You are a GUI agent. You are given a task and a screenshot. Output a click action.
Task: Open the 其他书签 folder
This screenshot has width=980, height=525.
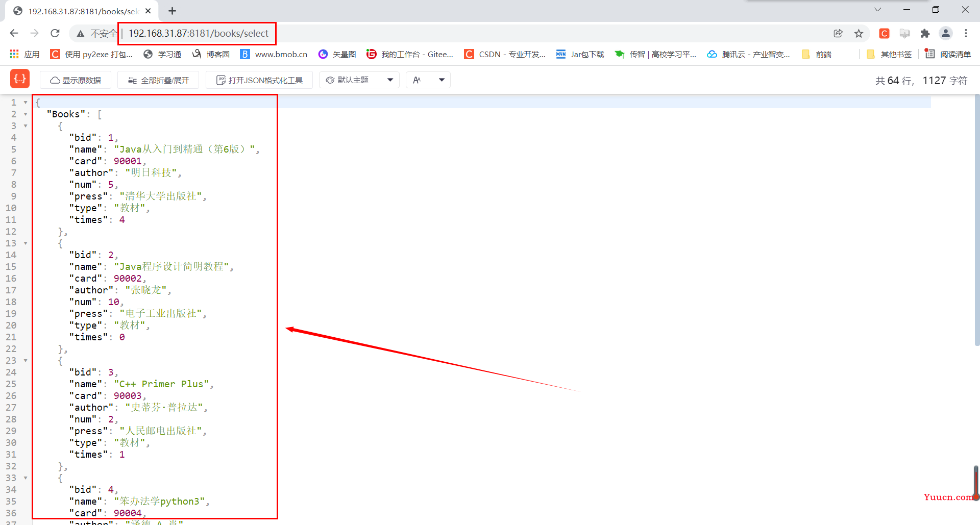(x=889, y=54)
